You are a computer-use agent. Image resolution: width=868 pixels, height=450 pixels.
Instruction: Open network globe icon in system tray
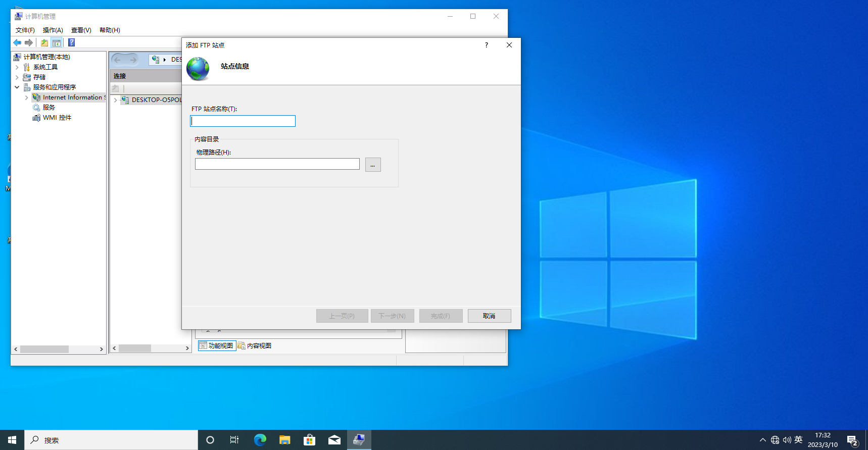point(775,440)
